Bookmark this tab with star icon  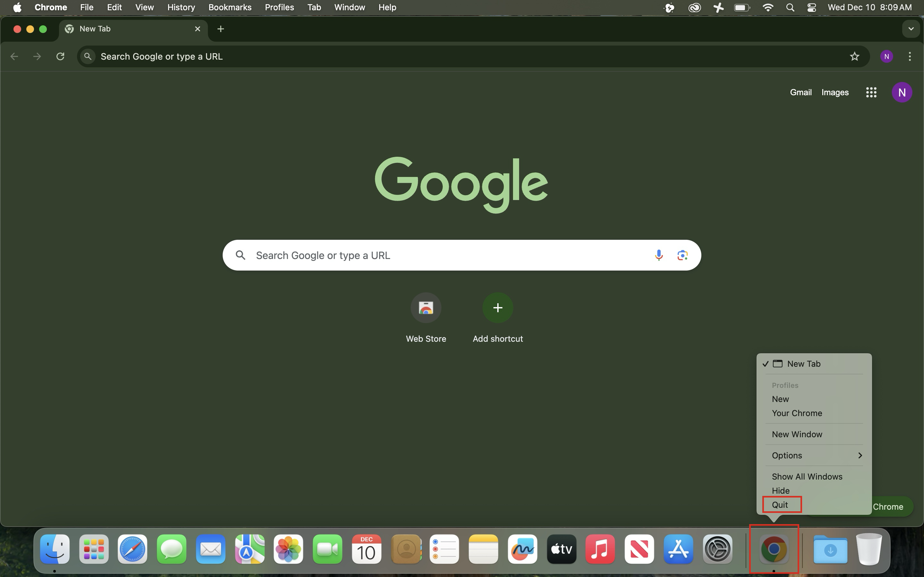tap(854, 56)
